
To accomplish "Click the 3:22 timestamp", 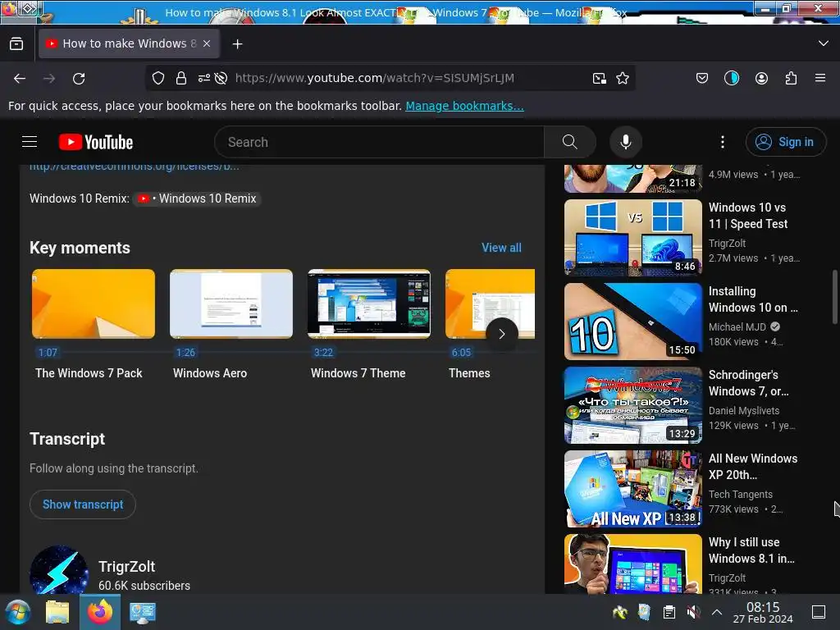I will (x=323, y=353).
